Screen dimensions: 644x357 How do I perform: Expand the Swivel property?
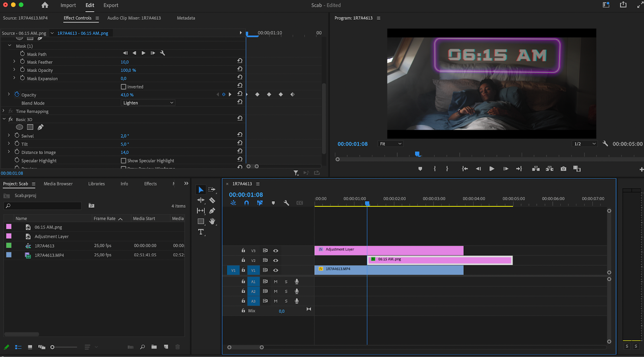coord(9,136)
